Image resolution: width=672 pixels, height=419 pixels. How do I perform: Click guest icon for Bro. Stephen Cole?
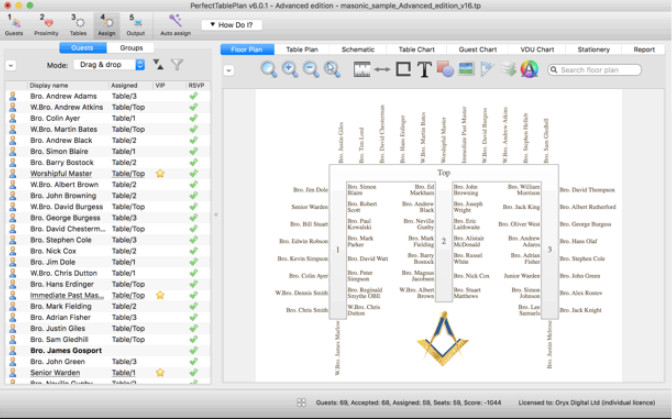[x=13, y=240]
